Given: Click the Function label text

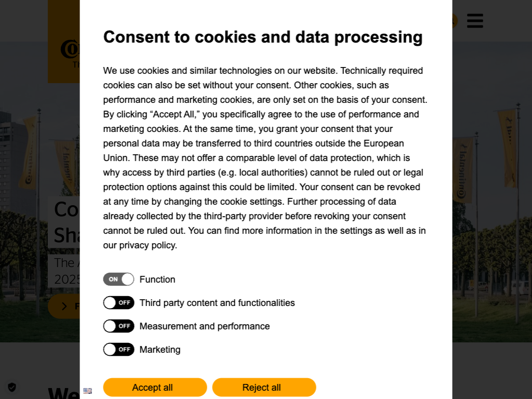Looking at the screenshot, I should click(x=157, y=280).
